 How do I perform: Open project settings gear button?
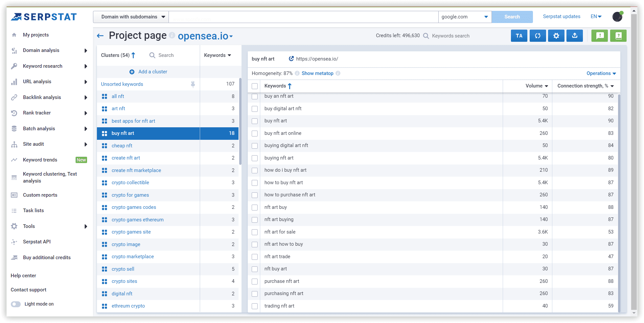click(x=556, y=36)
